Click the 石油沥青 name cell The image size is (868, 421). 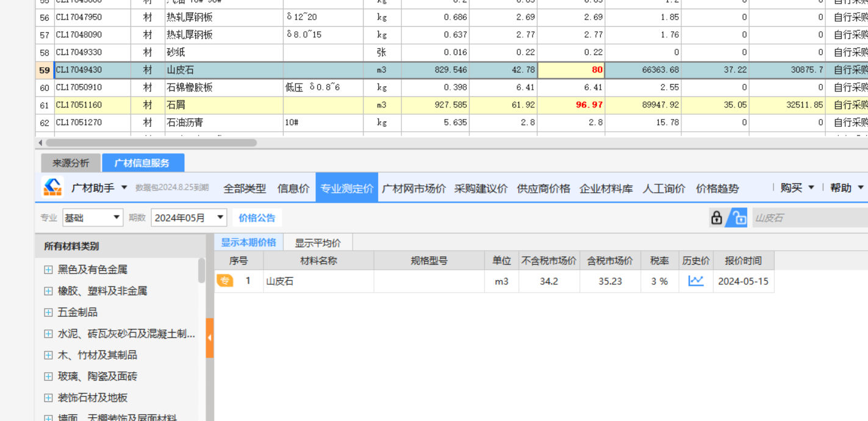point(224,123)
